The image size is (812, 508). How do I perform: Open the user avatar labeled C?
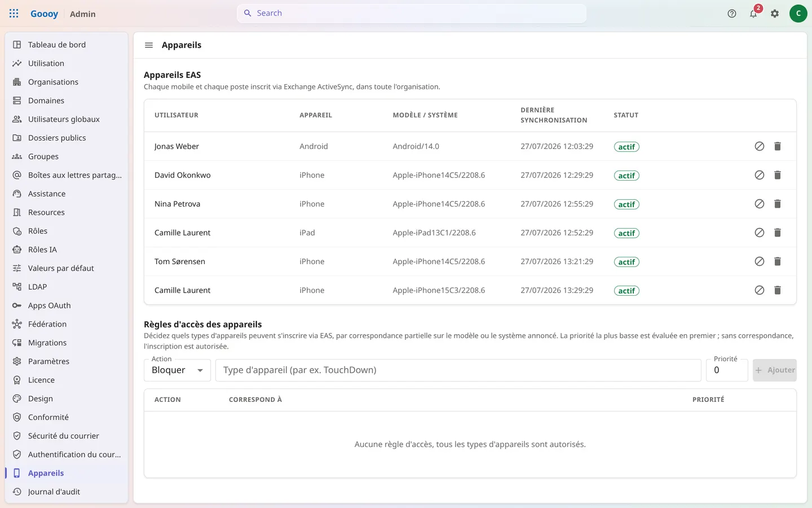point(798,14)
